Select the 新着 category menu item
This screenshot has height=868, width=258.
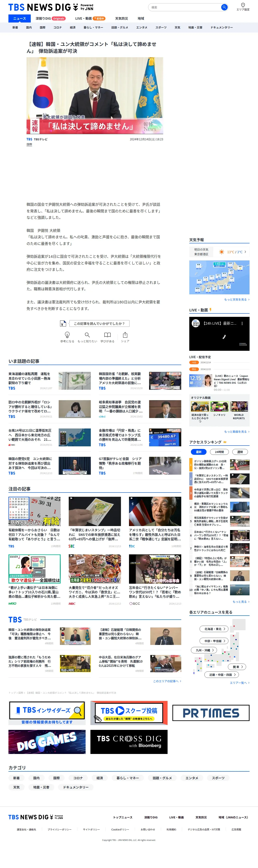(x=15, y=27)
